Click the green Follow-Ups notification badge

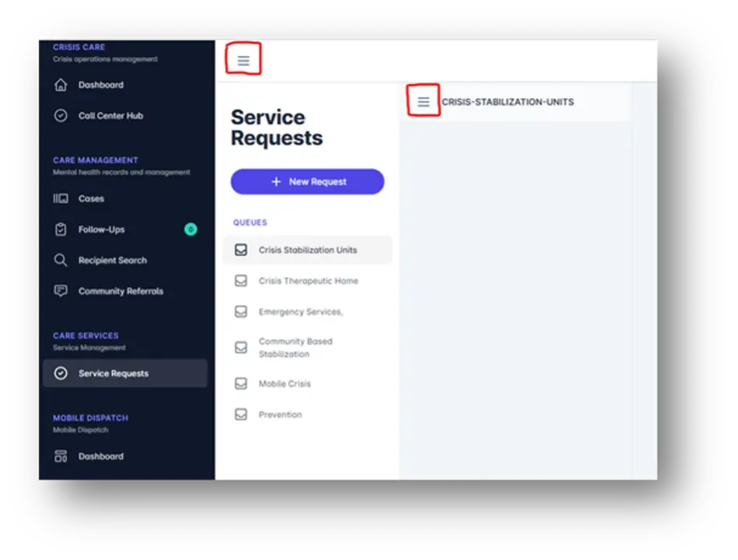pyautogui.click(x=191, y=229)
